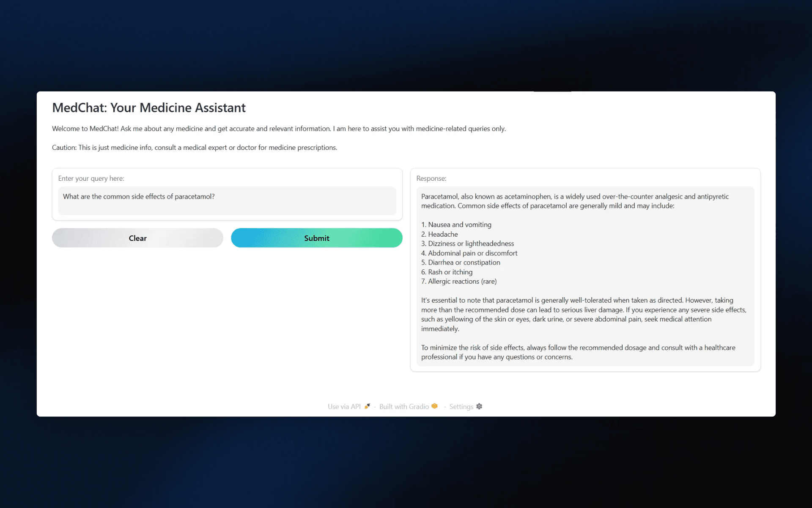Open the Built with Gradio link

(x=404, y=406)
